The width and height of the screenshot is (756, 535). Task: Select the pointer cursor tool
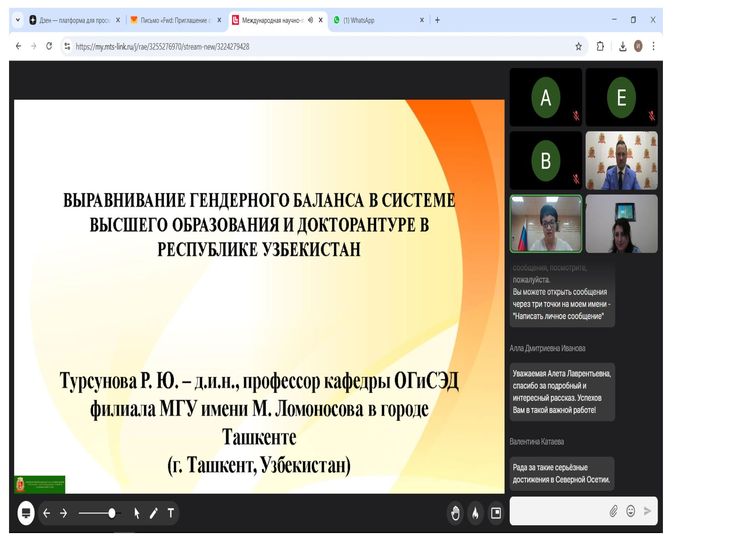[x=137, y=513]
